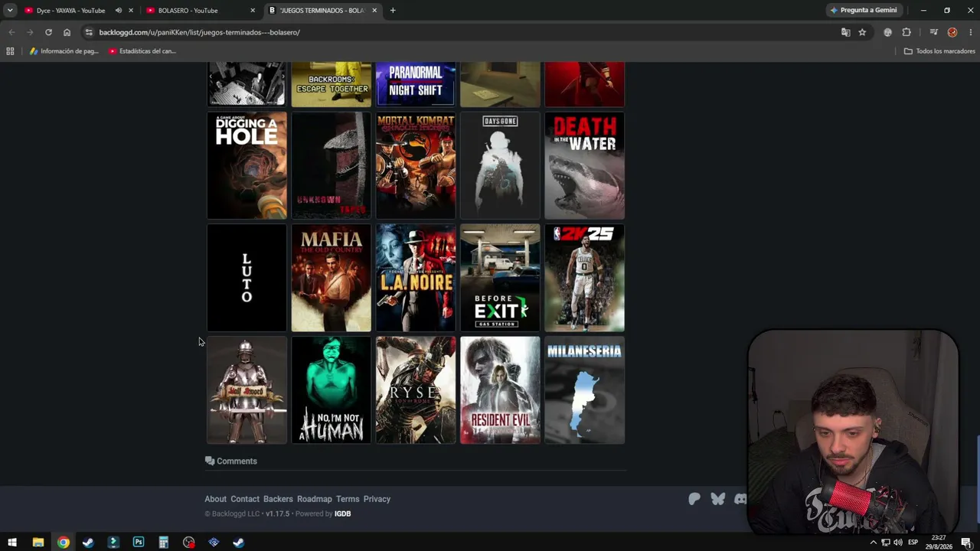This screenshot has width=980, height=551.
Task: Reload the Backloggd page
Action: pyautogui.click(x=48, y=32)
